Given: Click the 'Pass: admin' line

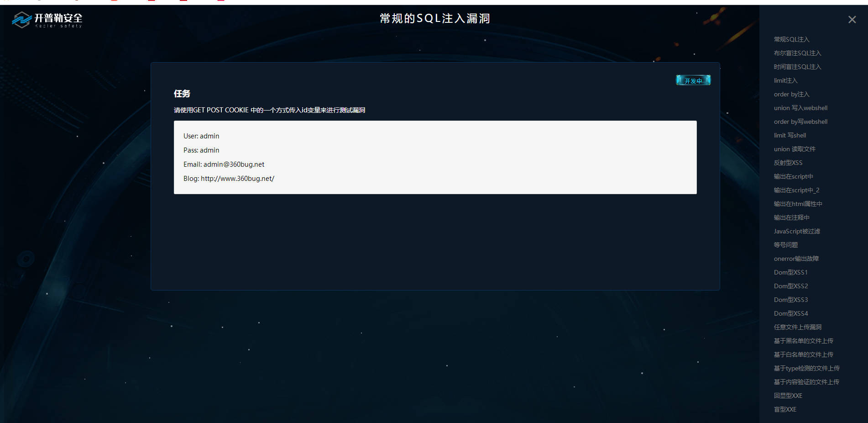Looking at the screenshot, I should point(201,150).
